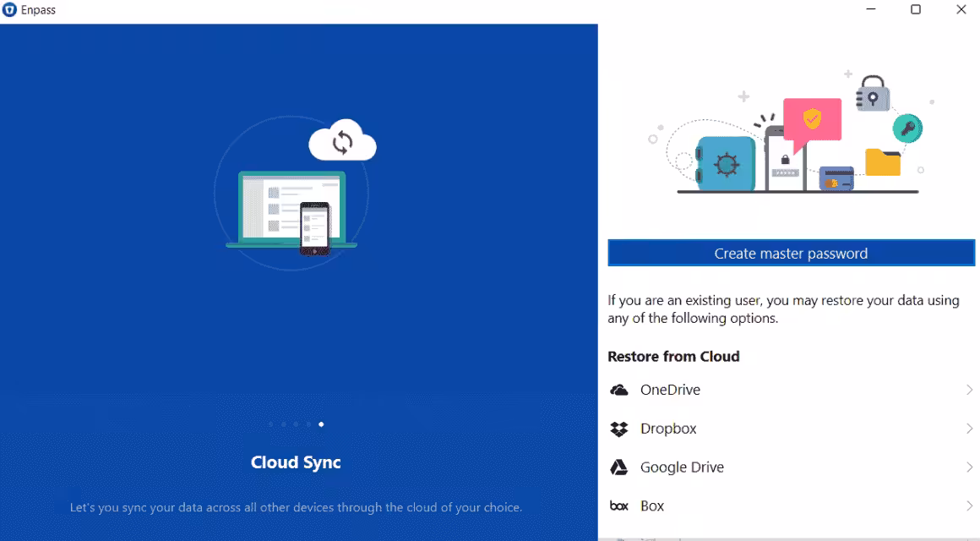Maximize the Enpass window

pyautogui.click(x=916, y=10)
